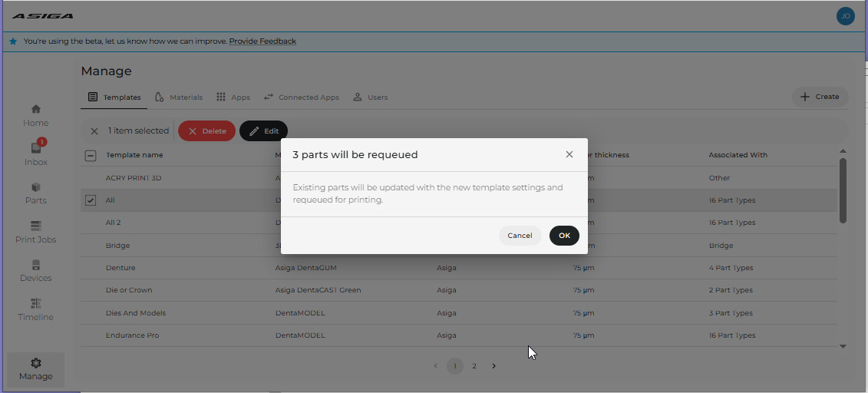Open the Timeline sidebar icon

pyautogui.click(x=36, y=303)
